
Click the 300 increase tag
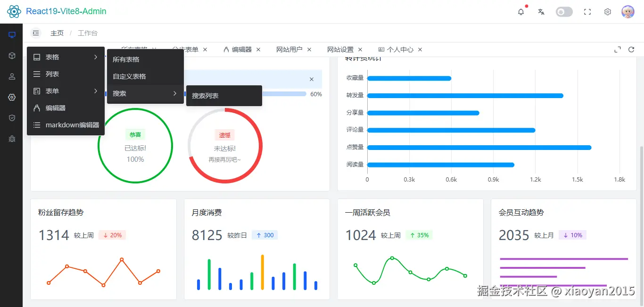[x=265, y=235]
